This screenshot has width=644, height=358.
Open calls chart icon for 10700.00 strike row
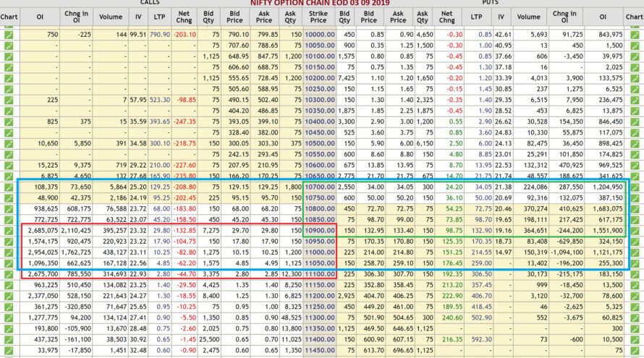coord(9,187)
